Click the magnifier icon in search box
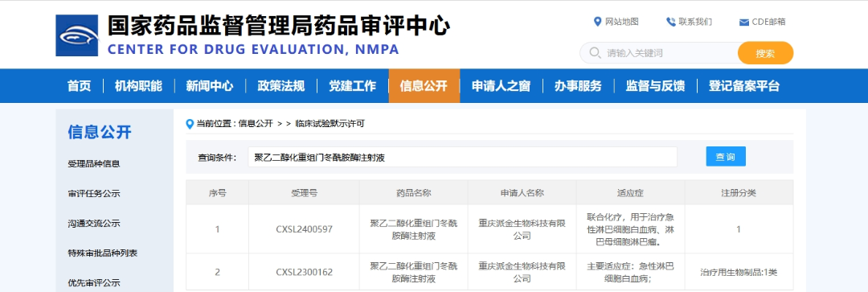The image size is (868, 292). [595, 52]
